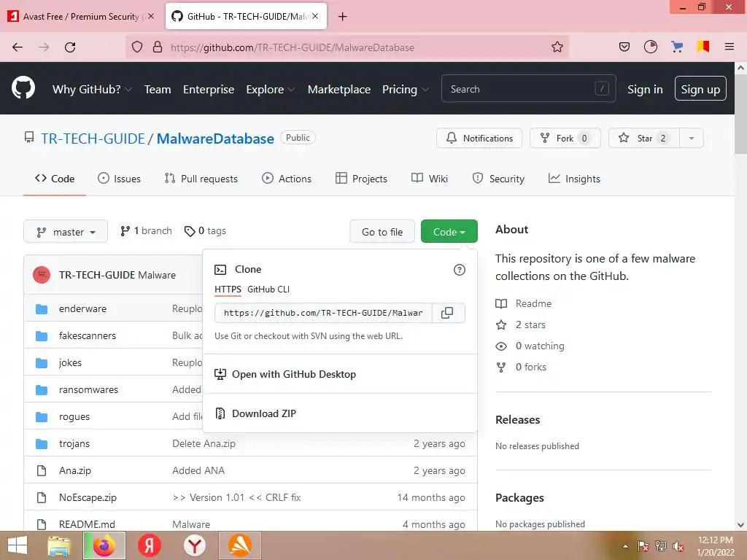Viewport: 747px width, 560px height.
Task: Open Yandex Browser Y icon in taskbar
Action: (195, 545)
